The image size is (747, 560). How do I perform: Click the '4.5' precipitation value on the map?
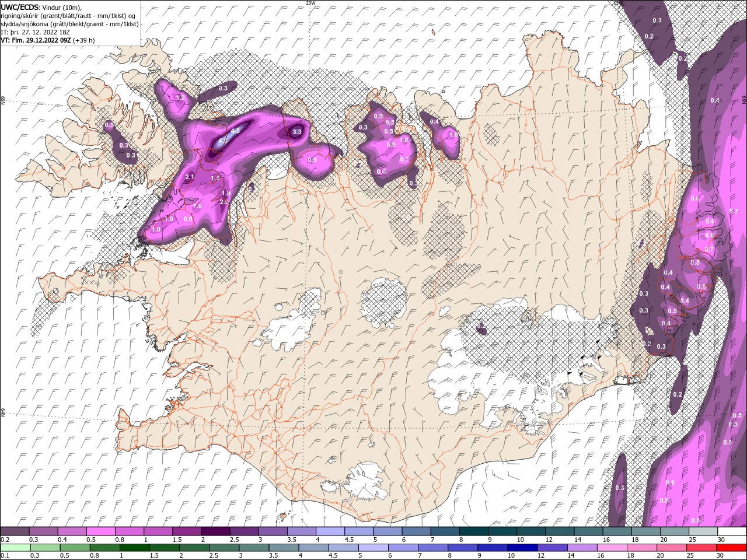pos(235,131)
